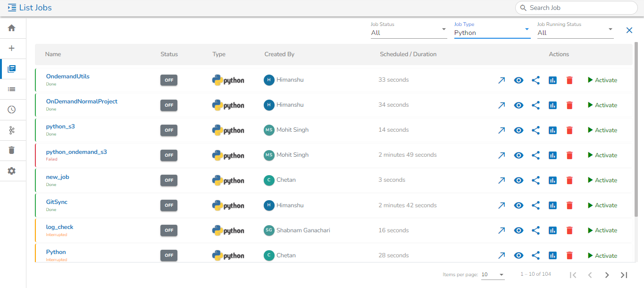Open the chart icon for the new_job row
Image resolution: width=644 pixels, height=288 pixels.
[552, 180]
